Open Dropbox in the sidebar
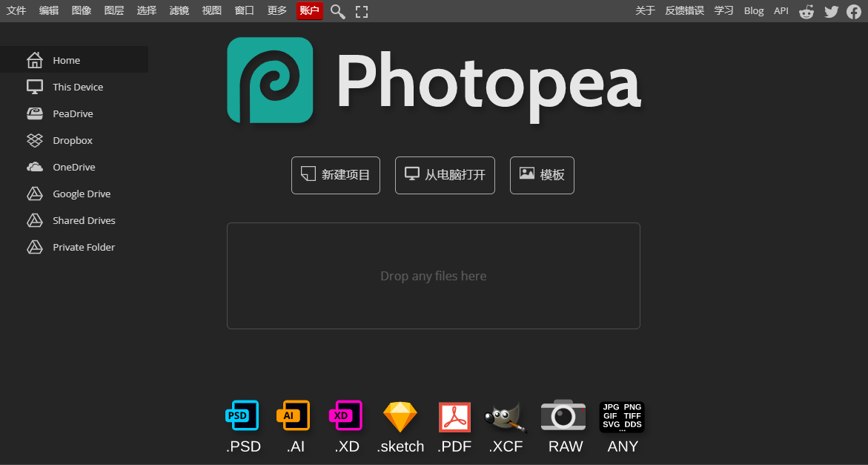868x465 pixels. point(74,140)
